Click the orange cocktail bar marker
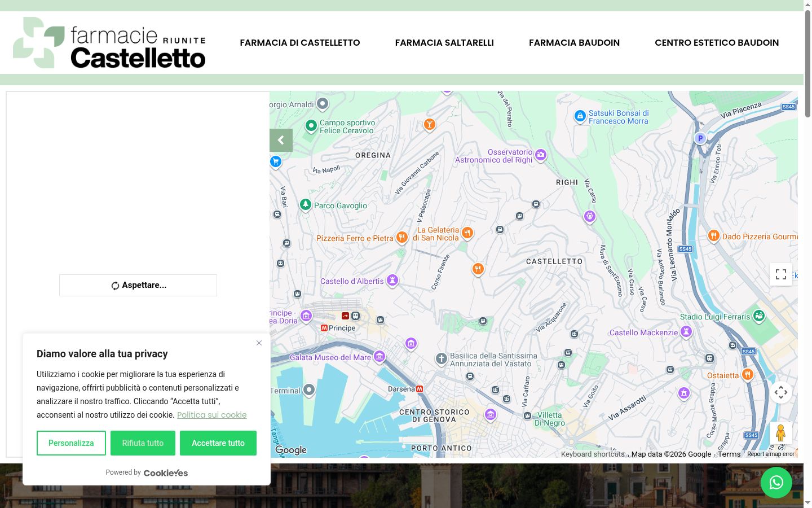This screenshot has width=812, height=508. pos(430,124)
